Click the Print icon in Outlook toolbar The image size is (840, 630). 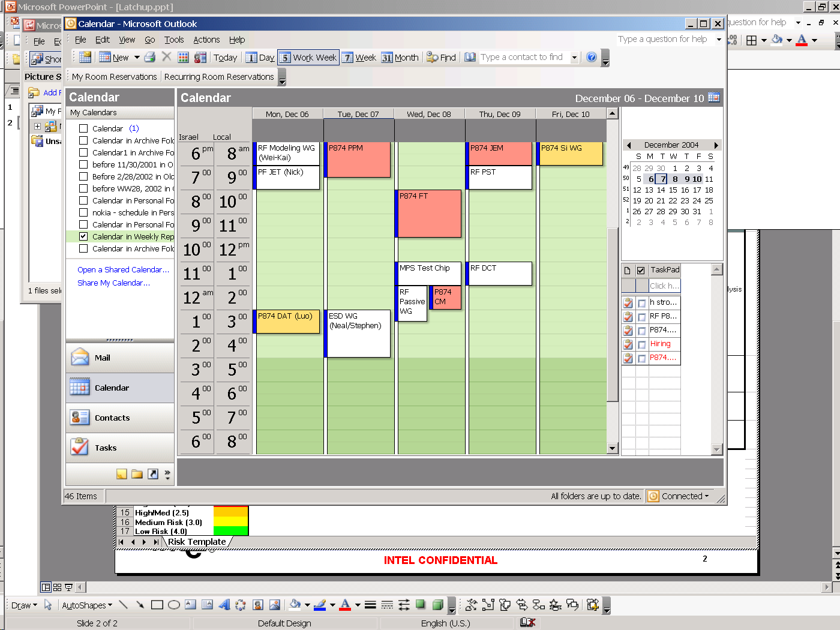click(x=150, y=57)
